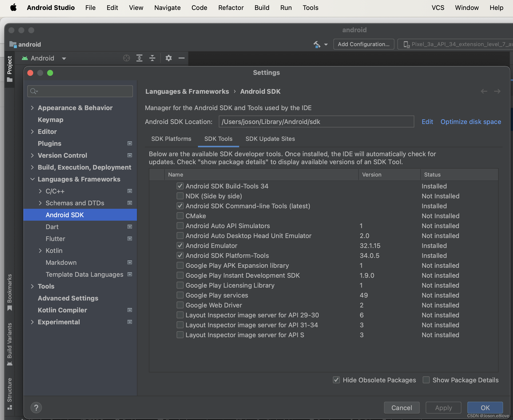The height and width of the screenshot is (420, 513).
Task: Toggle Show Package Details checkbox
Action: click(426, 380)
